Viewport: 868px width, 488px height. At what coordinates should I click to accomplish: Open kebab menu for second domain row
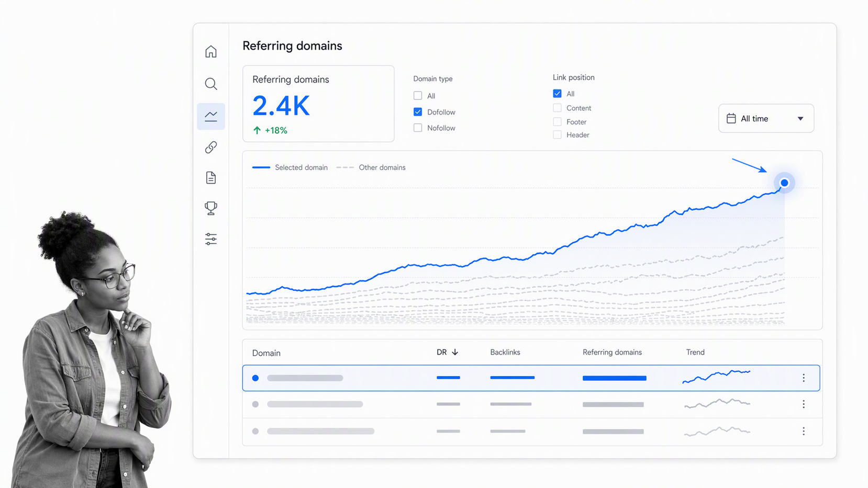(804, 404)
